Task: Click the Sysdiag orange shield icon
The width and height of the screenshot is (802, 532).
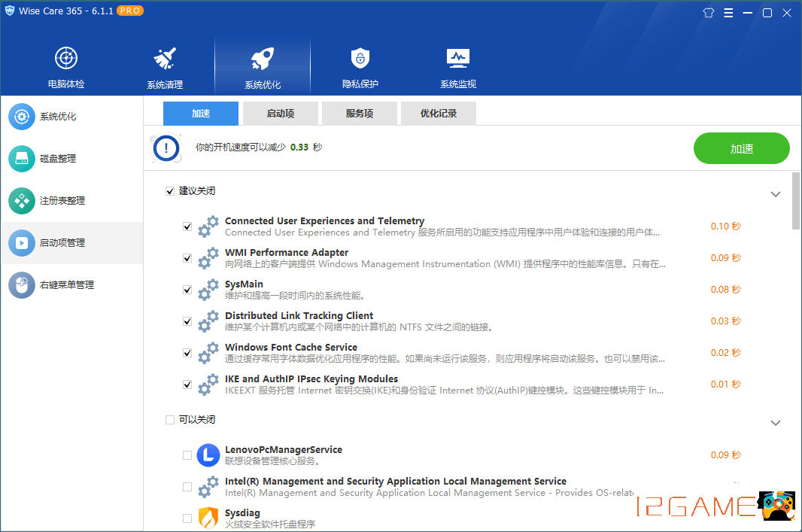Action: click(x=208, y=518)
